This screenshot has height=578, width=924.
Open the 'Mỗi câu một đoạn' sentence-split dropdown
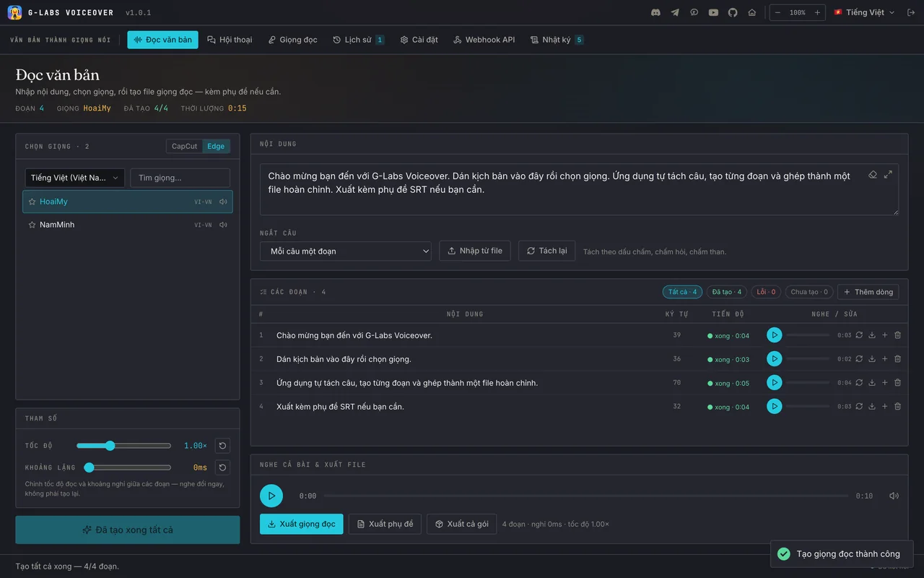point(346,251)
